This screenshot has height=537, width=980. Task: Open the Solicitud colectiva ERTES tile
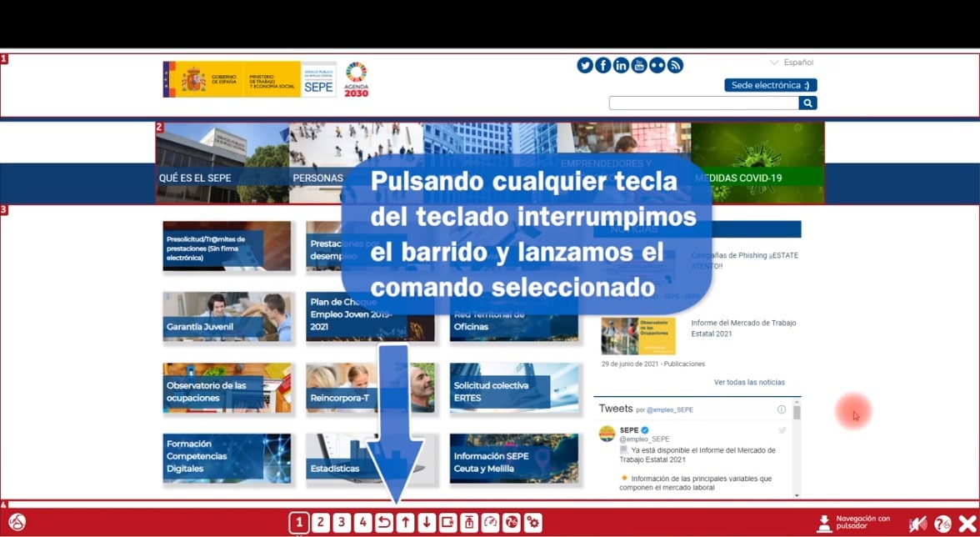point(513,388)
